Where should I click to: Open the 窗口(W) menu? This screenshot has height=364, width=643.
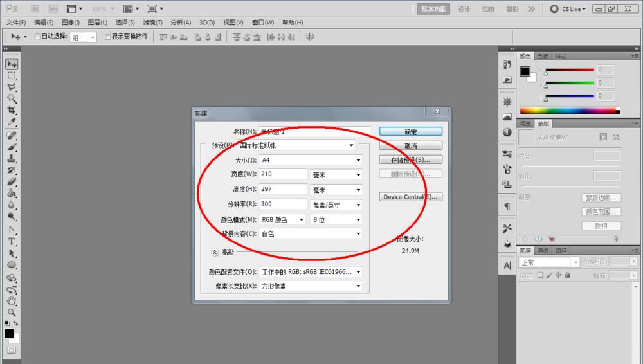pyautogui.click(x=263, y=23)
